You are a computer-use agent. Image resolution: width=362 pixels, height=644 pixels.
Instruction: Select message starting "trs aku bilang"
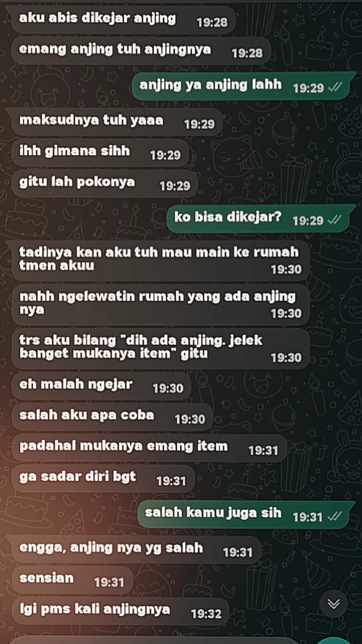[160, 349]
